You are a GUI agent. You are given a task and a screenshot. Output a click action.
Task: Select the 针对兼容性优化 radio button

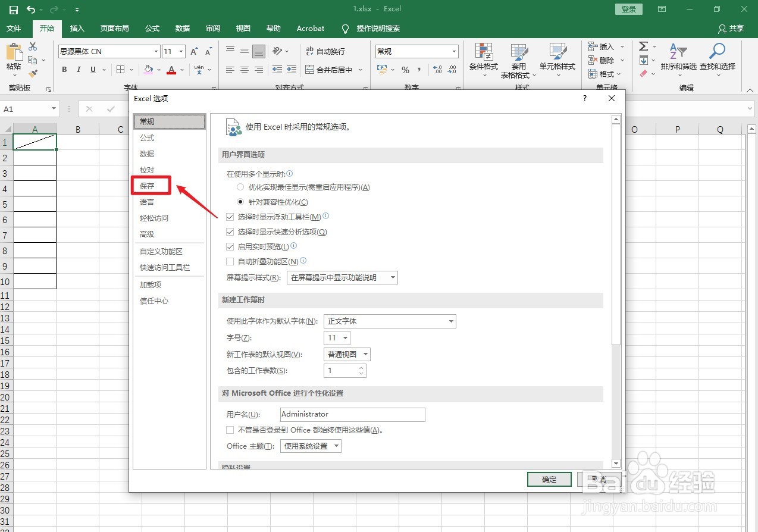tap(240, 201)
